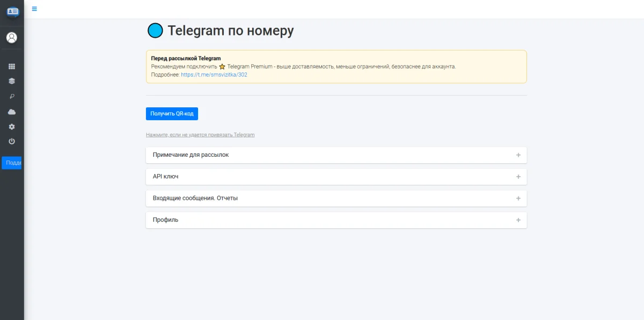Open the t.me/smsvizitka/302 link
This screenshot has height=320, width=644.
pyautogui.click(x=214, y=75)
